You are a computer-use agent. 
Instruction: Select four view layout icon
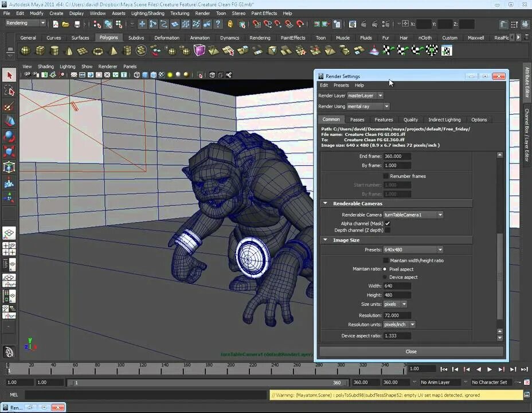tap(9, 249)
